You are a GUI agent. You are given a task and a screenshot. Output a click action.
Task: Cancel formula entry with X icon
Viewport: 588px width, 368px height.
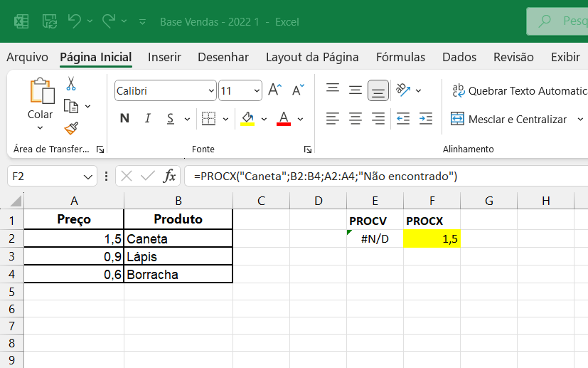pos(127,176)
